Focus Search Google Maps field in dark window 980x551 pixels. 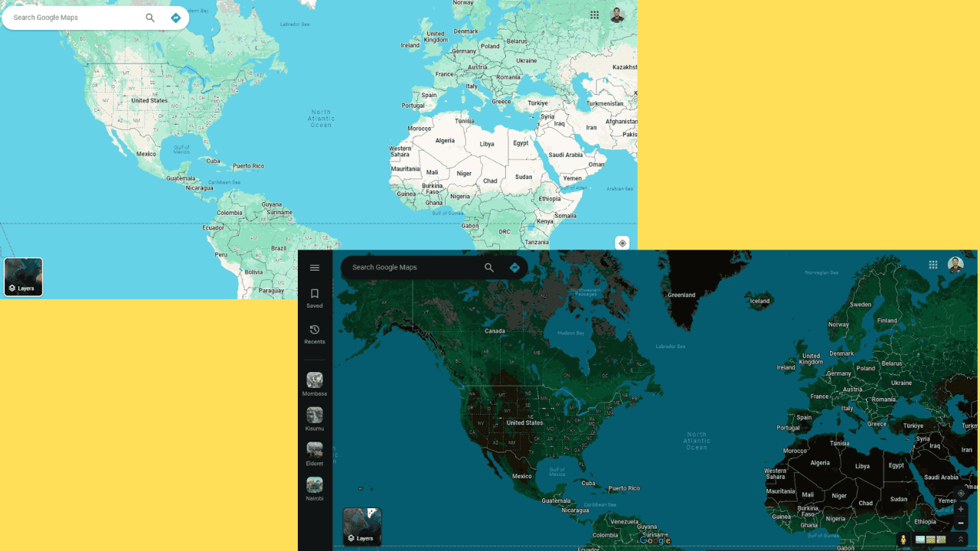[413, 268]
